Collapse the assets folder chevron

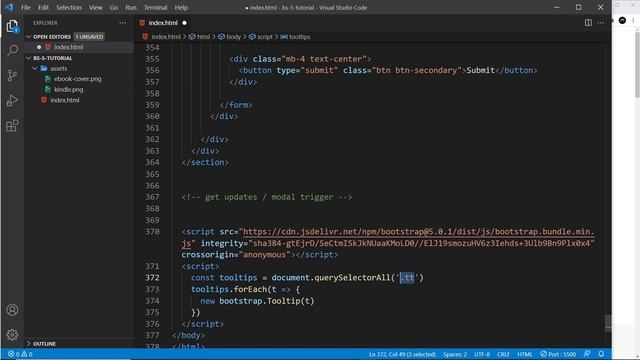(x=35, y=69)
